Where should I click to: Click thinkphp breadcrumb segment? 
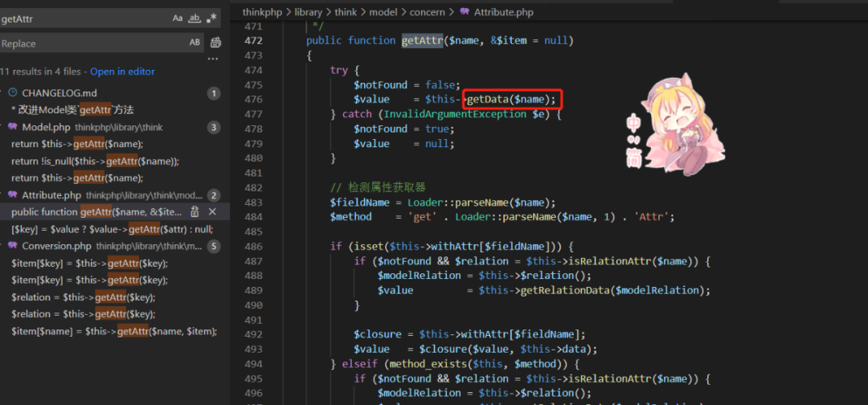coord(262,11)
